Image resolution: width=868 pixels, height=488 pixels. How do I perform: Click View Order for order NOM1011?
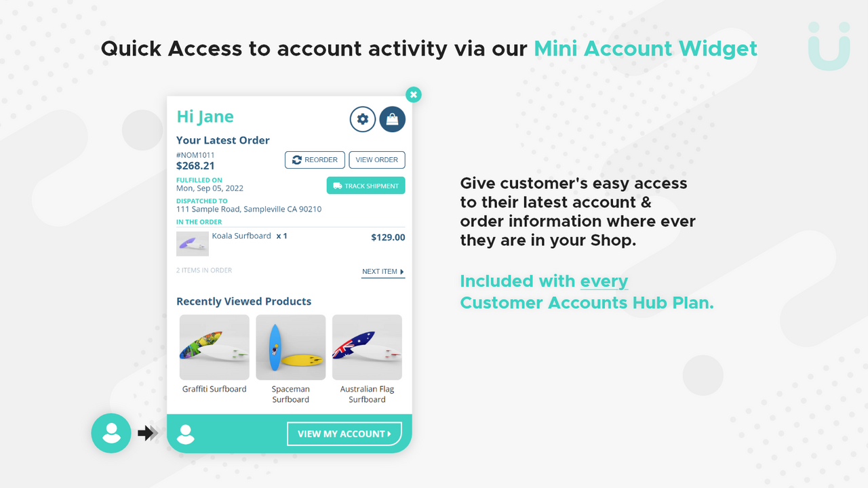pos(376,160)
